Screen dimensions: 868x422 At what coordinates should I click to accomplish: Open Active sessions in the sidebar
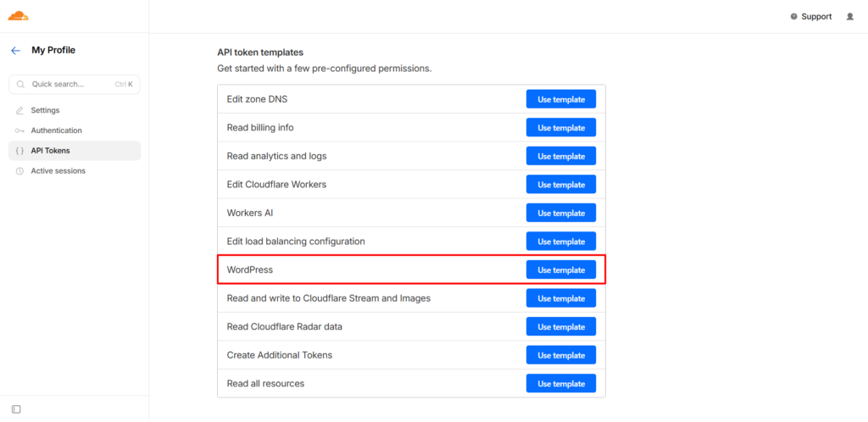[75, 171]
